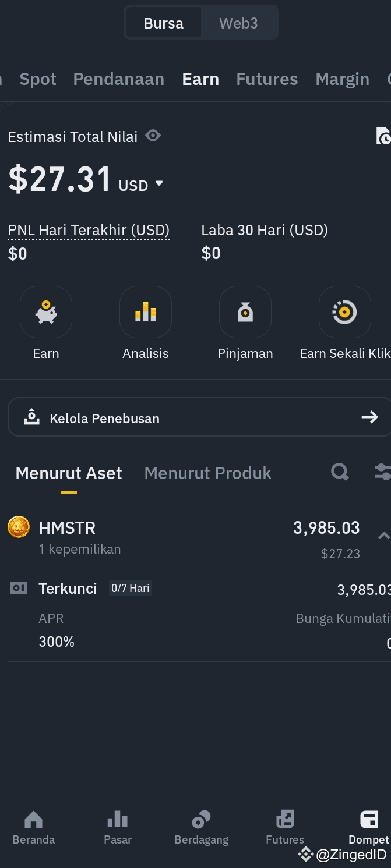Hide the estimated total value with the eye icon
The width and height of the screenshot is (391, 868).
[x=153, y=136]
